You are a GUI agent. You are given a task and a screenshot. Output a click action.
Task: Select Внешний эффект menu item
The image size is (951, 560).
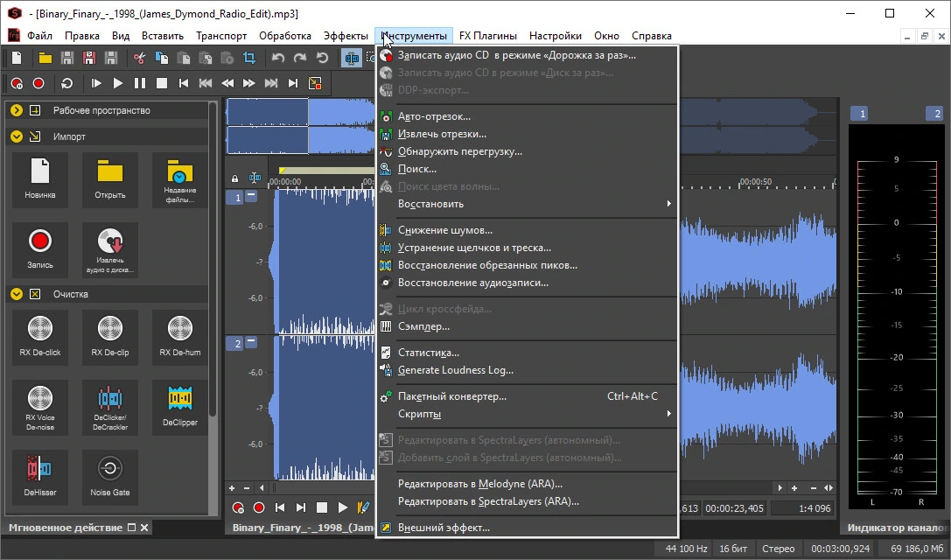pyautogui.click(x=527, y=528)
